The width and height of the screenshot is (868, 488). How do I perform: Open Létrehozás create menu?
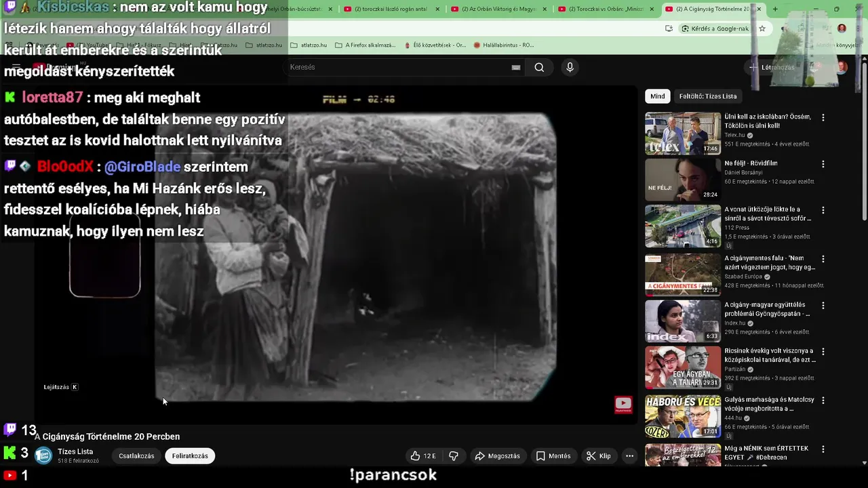click(x=772, y=67)
